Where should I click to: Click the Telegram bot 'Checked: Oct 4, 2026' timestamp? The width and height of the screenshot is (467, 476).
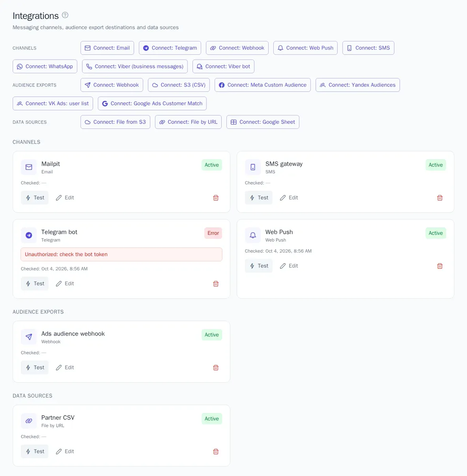tap(54, 269)
